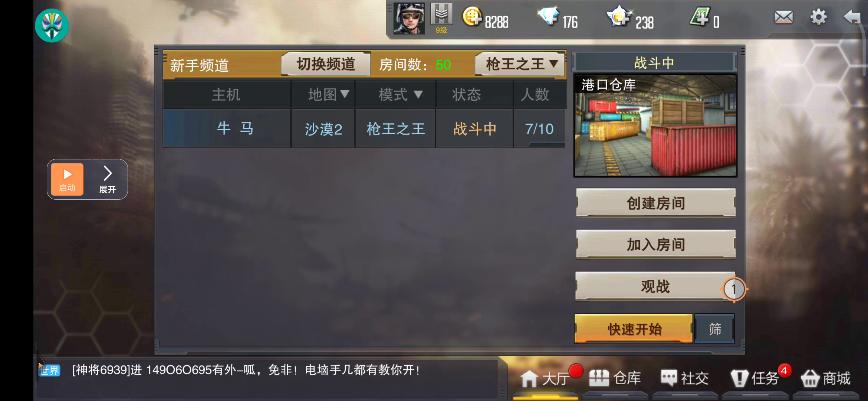The image size is (868, 401).
Task: Click the 快速开始 button
Action: point(634,329)
